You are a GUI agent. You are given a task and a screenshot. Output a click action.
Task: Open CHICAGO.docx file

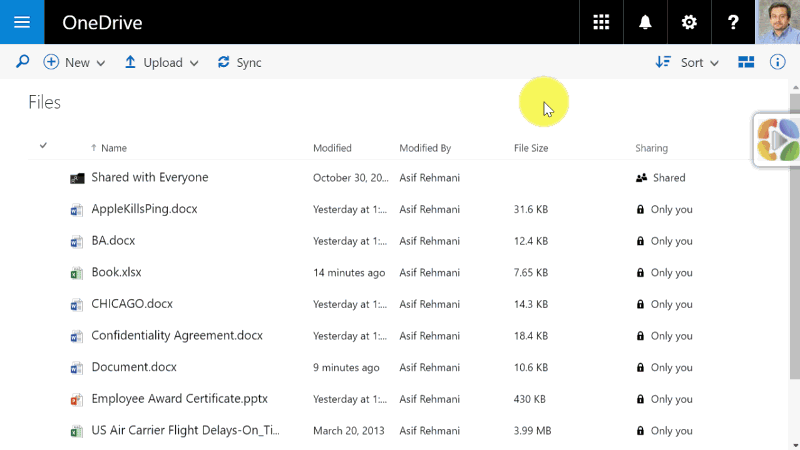[132, 304]
